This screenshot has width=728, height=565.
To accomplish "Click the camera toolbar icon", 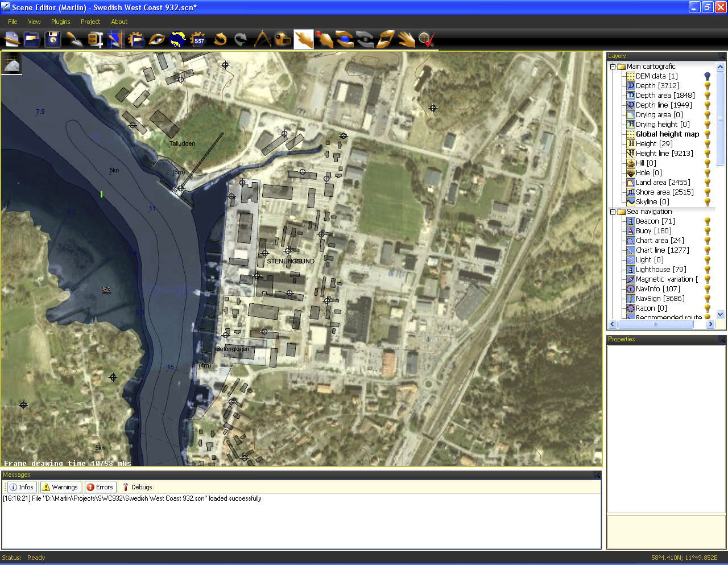I will 283,39.
